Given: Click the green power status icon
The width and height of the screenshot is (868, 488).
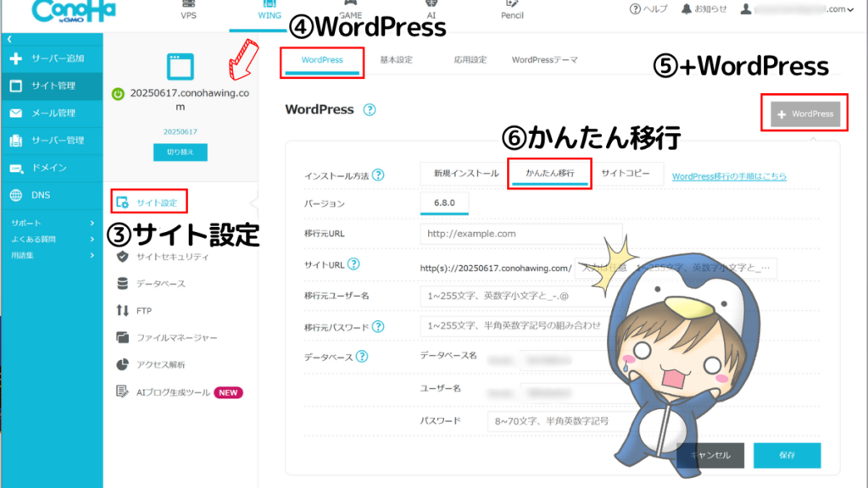Looking at the screenshot, I should coord(118,94).
